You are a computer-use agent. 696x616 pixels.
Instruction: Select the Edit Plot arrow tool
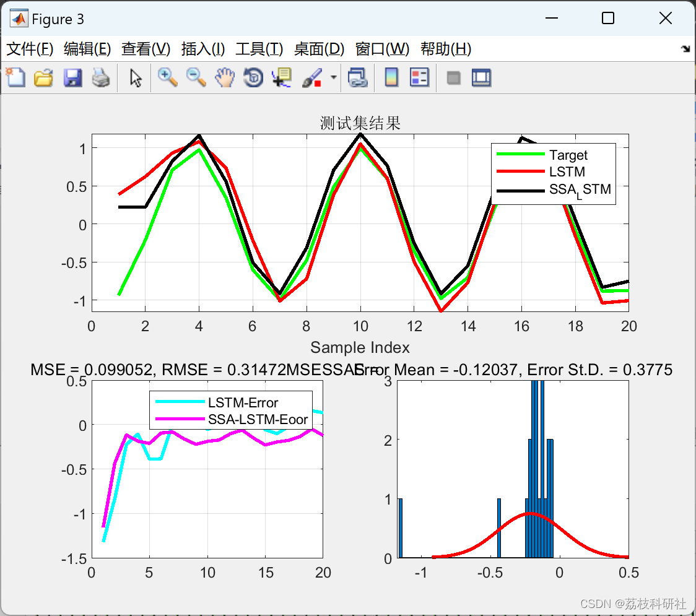pyautogui.click(x=136, y=77)
